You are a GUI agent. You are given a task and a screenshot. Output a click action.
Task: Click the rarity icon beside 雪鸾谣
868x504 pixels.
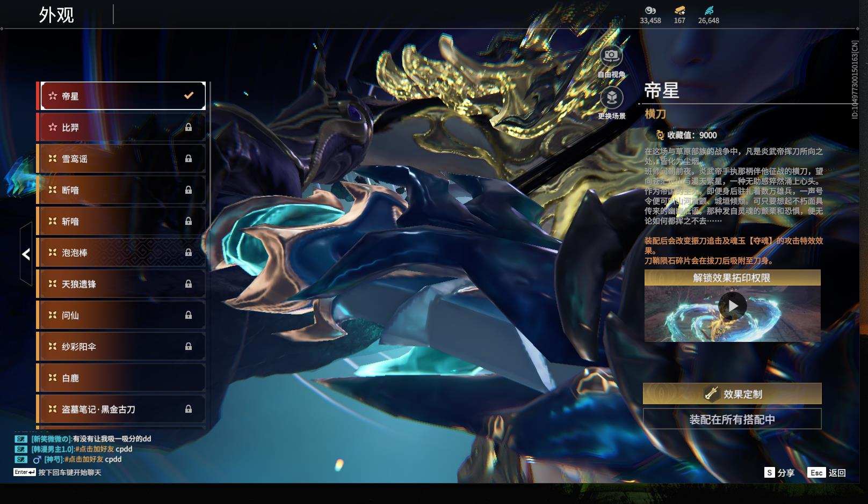point(53,158)
